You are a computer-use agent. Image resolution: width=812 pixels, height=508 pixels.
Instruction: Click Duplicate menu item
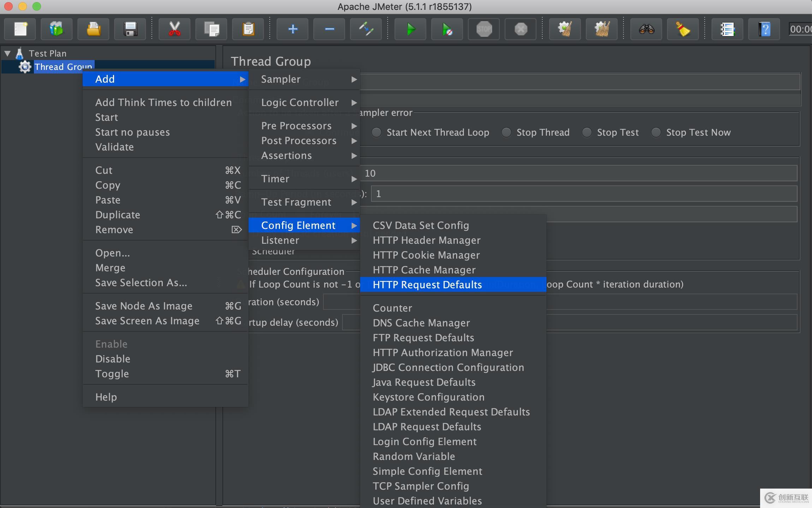(117, 214)
